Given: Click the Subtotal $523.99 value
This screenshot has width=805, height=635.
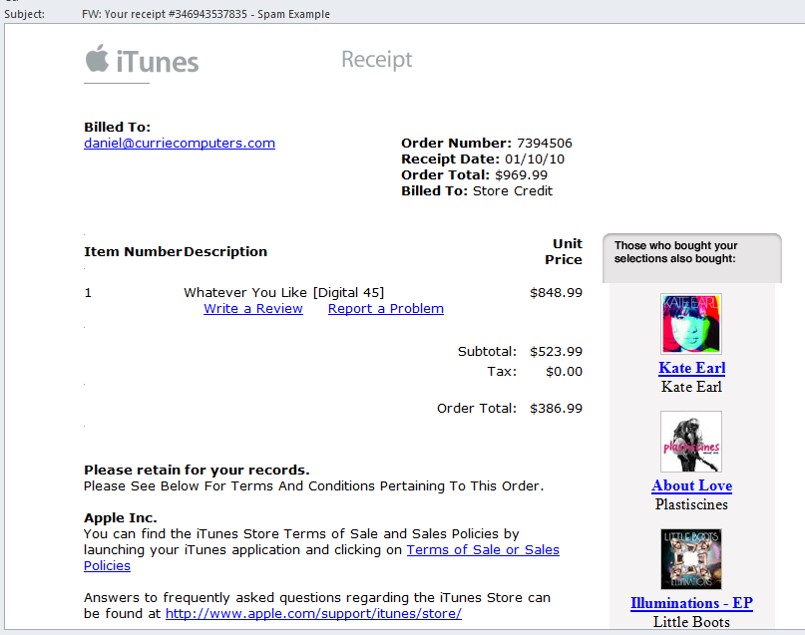Looking at the screenshot, I should 556,352.
